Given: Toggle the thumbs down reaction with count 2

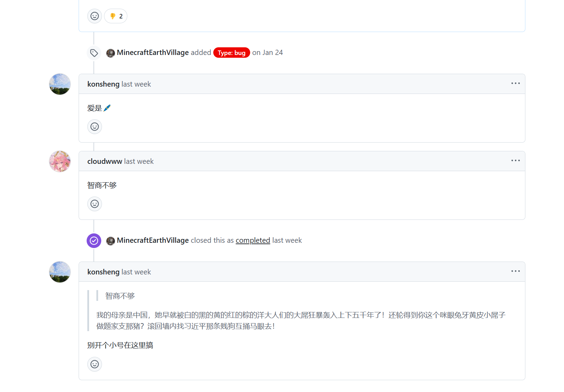Looking at the screenshot, I should [116, 16].
